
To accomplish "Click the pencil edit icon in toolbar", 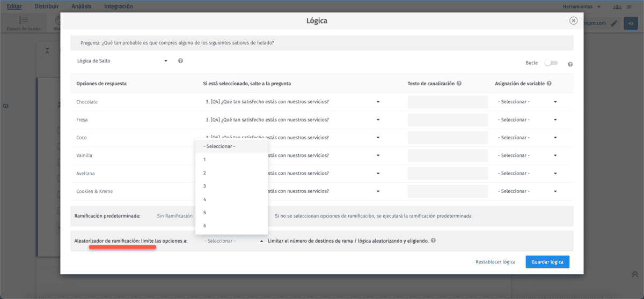I will [614, 23].
